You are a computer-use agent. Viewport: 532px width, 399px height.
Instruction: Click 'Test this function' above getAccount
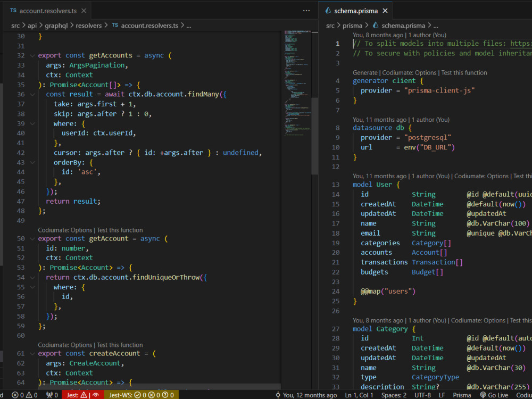120,230
